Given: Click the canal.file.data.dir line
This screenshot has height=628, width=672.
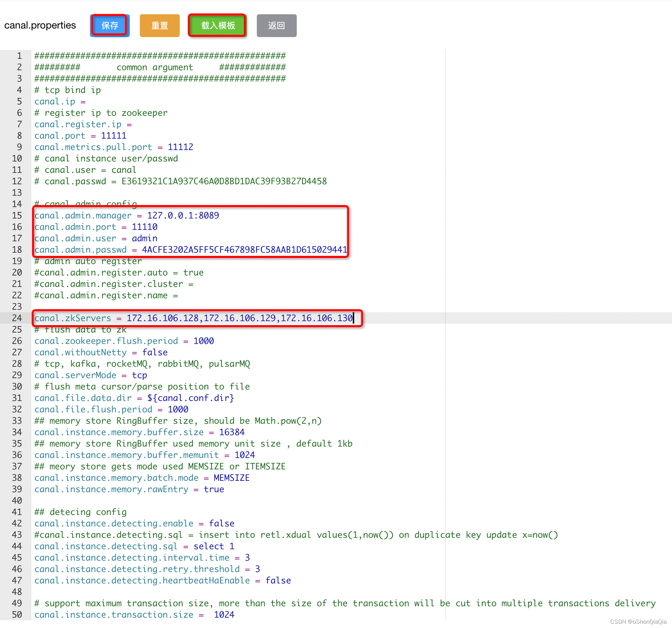Looking at the screenshot, I should 134,398.
